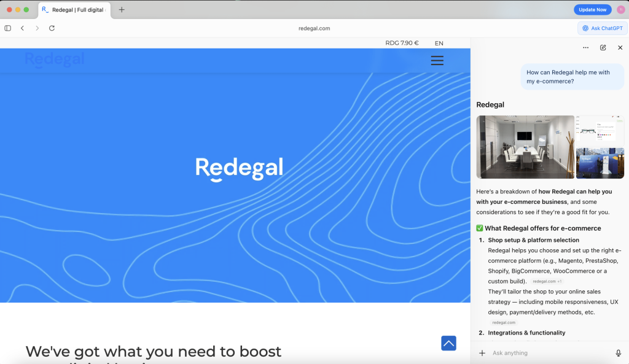Click the Update Now button
The image size is (629, 364).
[592, 9]
